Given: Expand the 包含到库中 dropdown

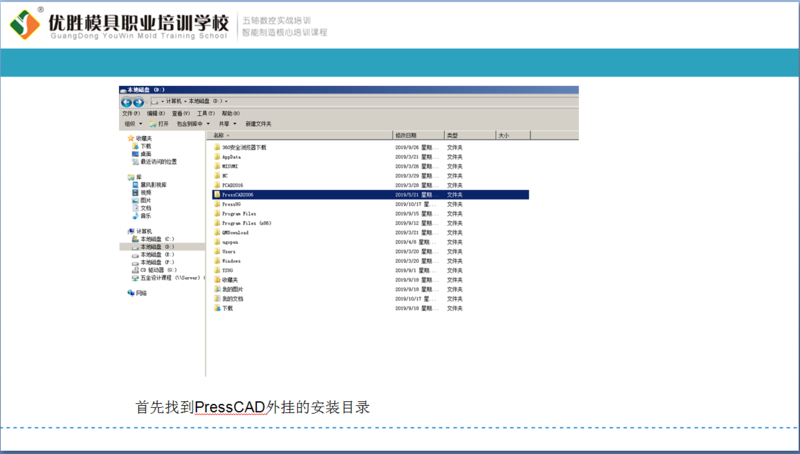Looking at the screenshot, I should pos(193,124).
